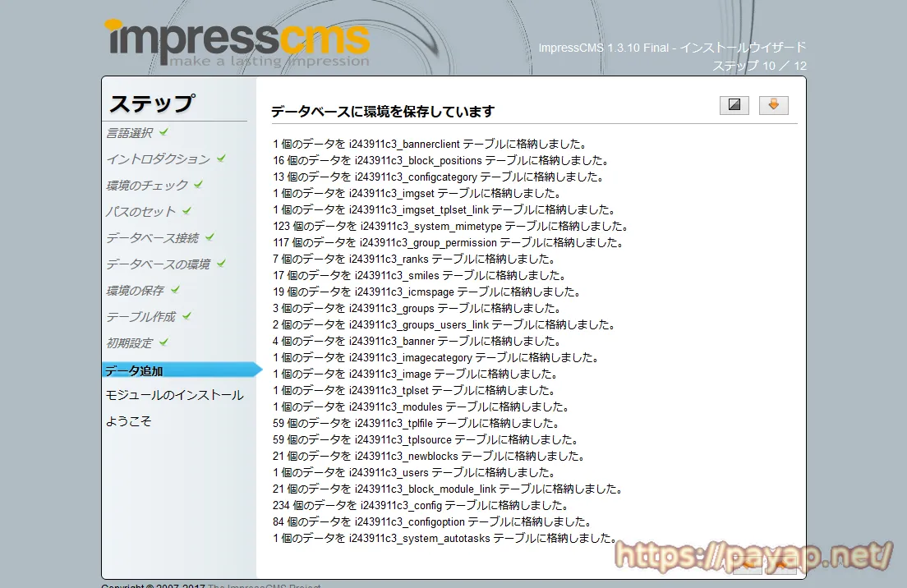This screenshot has height=588, width=907.
Task: Click the green checkmark beside データベース接続
Action: coord(208,237)
